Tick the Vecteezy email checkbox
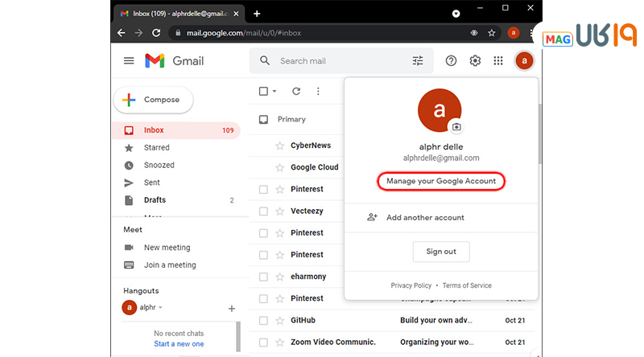Screen dimensions: 644x357 263,211
